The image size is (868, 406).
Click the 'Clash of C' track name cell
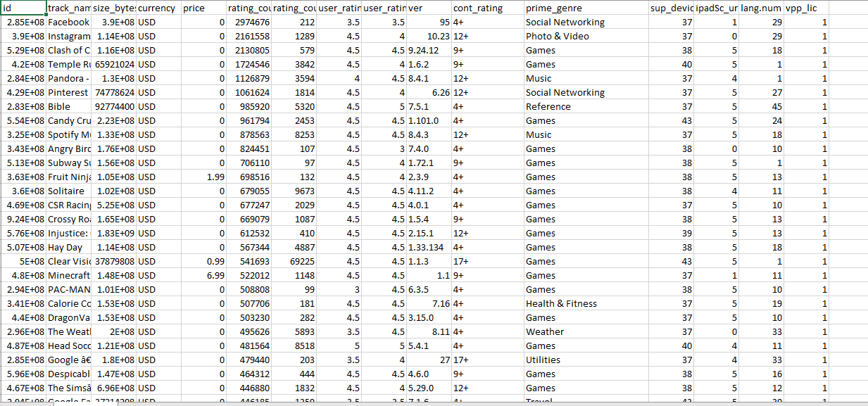pos(69,51)
